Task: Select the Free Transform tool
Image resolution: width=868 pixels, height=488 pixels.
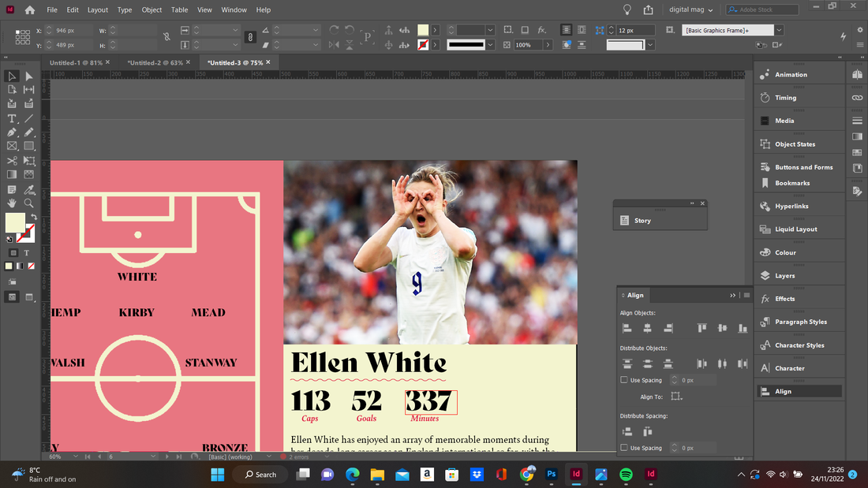Action: pyautogui.click(x=28, y=161)
